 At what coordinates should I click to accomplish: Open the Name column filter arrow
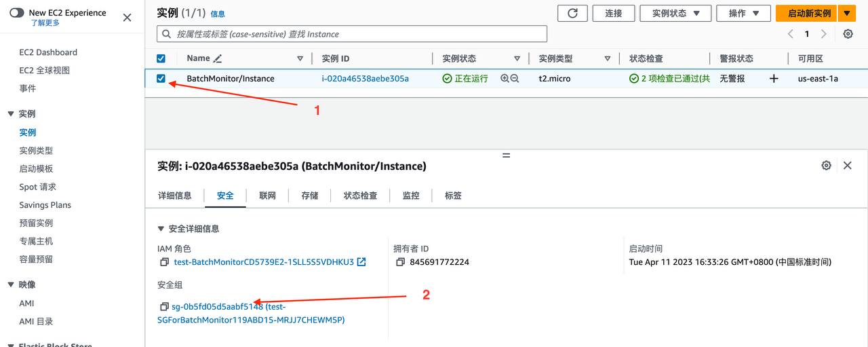click(x=300, y=58)
